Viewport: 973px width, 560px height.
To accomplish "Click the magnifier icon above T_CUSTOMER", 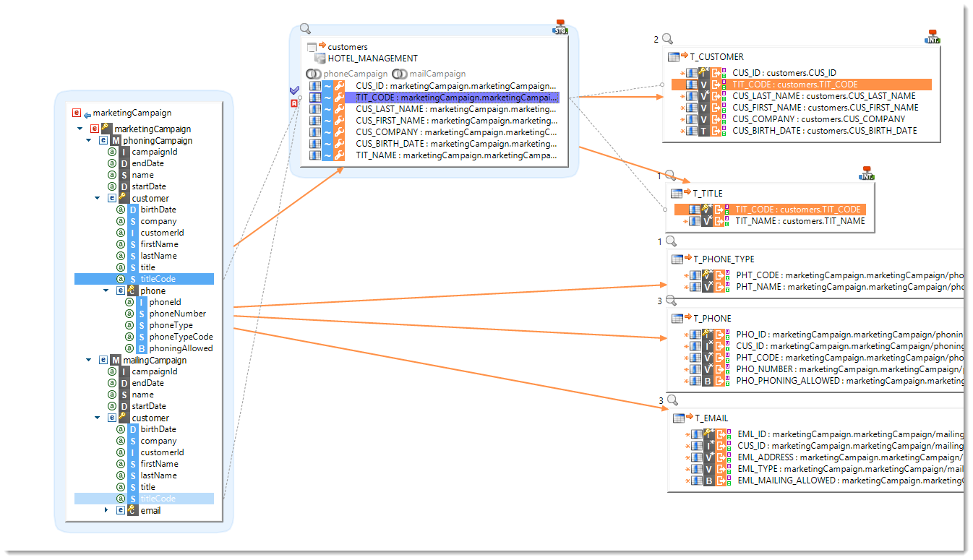I will point(667,39).
